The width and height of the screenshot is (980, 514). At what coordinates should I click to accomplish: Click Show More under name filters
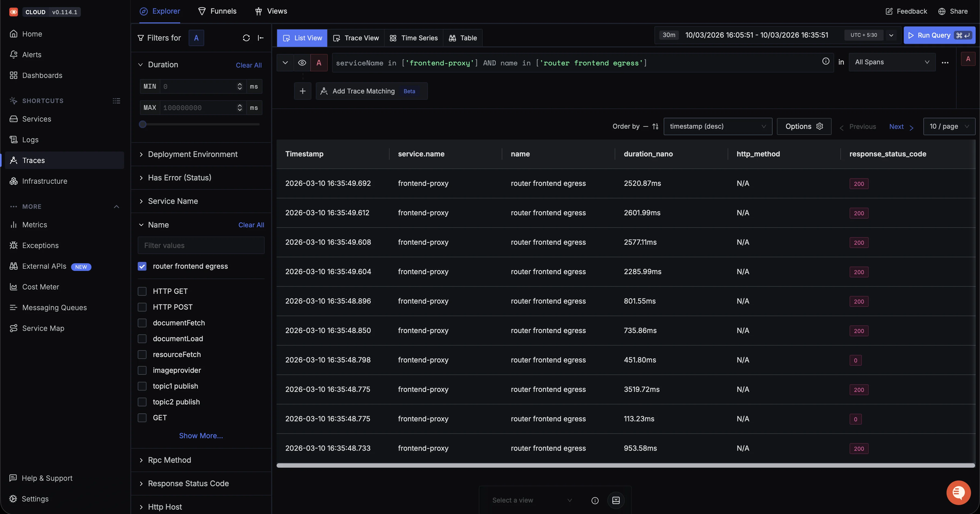coord(201,435)
